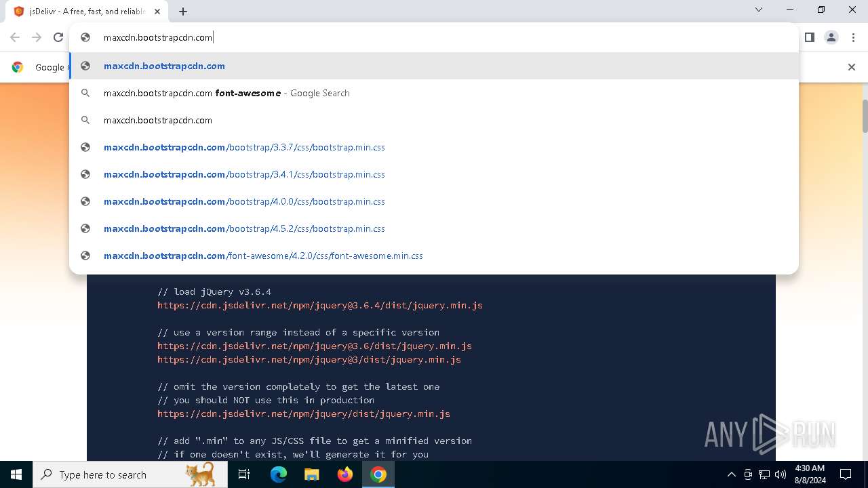Screen dimensions: 868x488
Task: Show hidden system tray icons
Action: pos(731,474)
